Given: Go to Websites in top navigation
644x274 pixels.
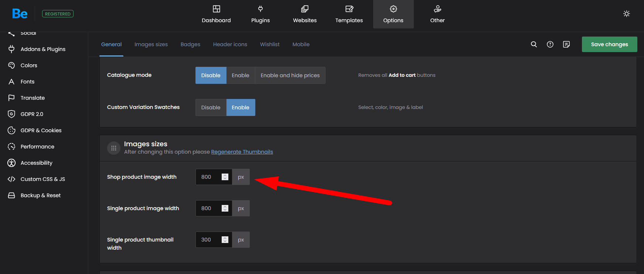Looking at the screenshot, I should (304, 14).
